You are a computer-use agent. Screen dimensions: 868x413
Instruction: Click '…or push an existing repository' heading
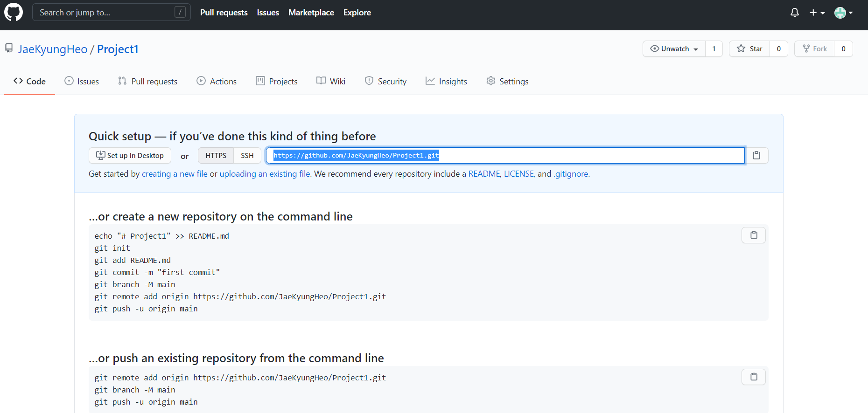click(236, 358)
